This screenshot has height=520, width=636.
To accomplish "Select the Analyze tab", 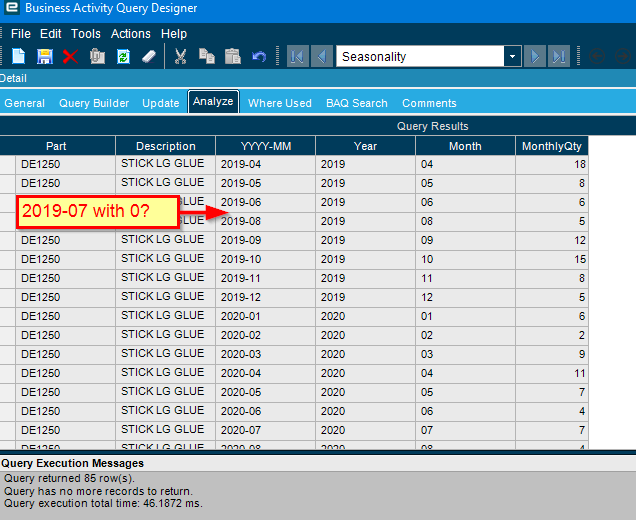I will coord(213,101).
